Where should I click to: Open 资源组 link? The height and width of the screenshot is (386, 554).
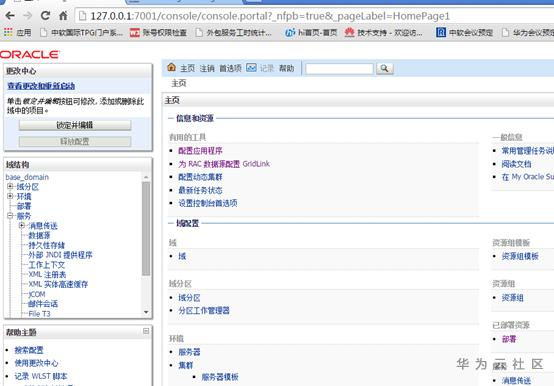513,298
